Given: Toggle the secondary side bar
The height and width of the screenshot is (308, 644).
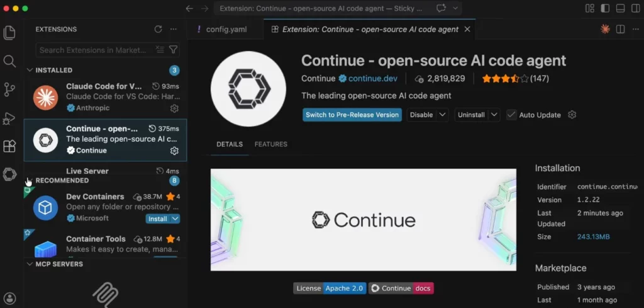Looking at the screenshot, I should pos(635,8).
